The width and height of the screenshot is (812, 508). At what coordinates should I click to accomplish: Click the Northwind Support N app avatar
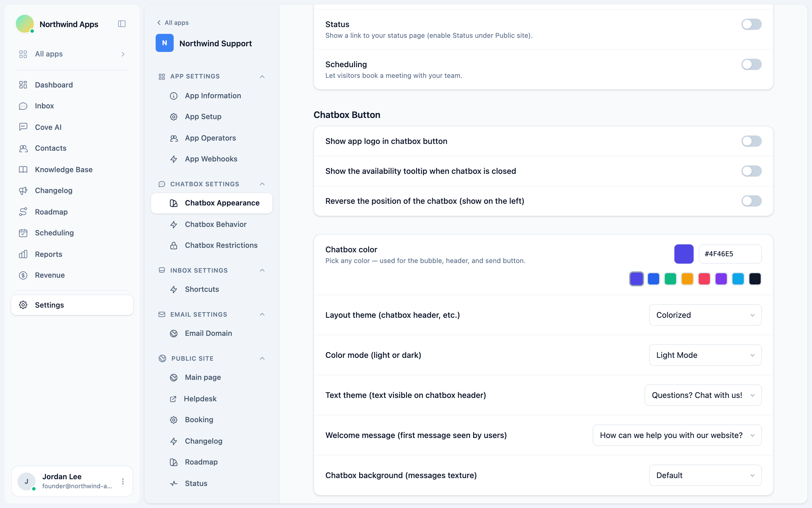coord(164,43)
